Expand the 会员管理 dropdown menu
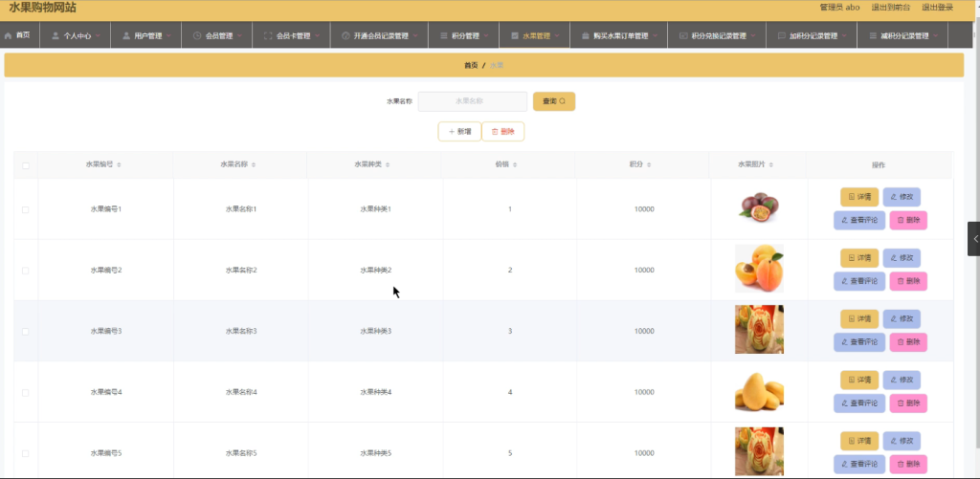This screenshot has height=479, width=980. pyautogui.click(x=217, y=35)
